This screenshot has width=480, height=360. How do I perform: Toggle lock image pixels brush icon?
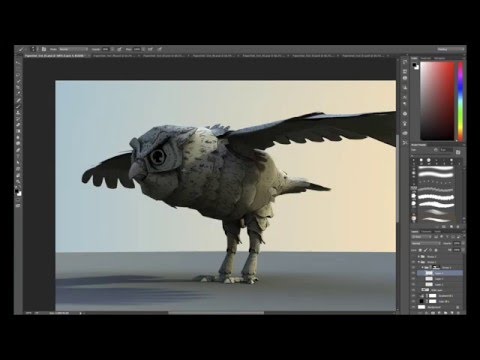(x=425, y=250)
